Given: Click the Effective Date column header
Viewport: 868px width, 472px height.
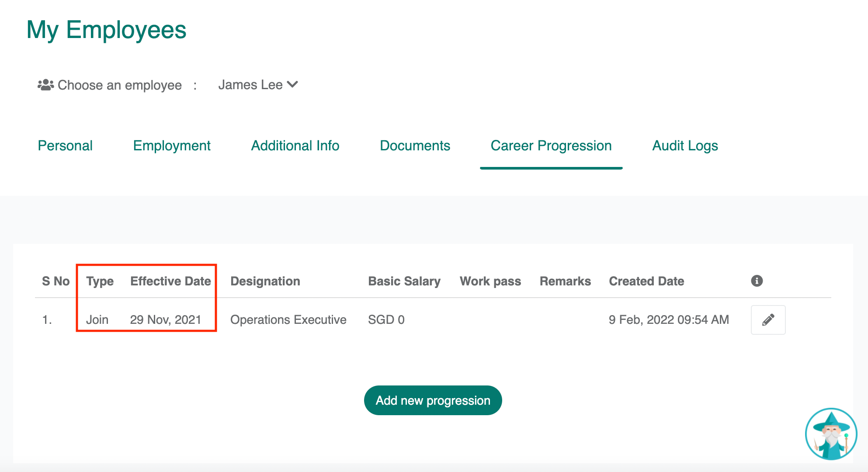Looking at the screenshot, I should (170, 281).
